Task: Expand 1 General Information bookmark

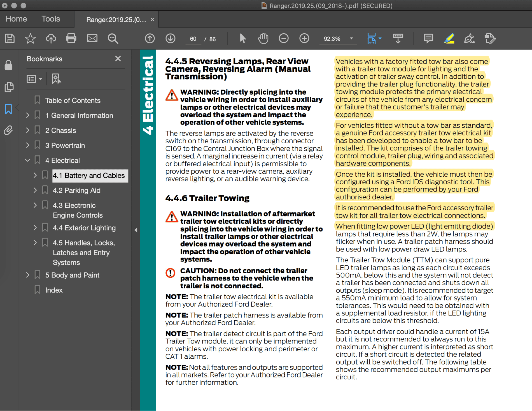Action: [x=27, y=115]
